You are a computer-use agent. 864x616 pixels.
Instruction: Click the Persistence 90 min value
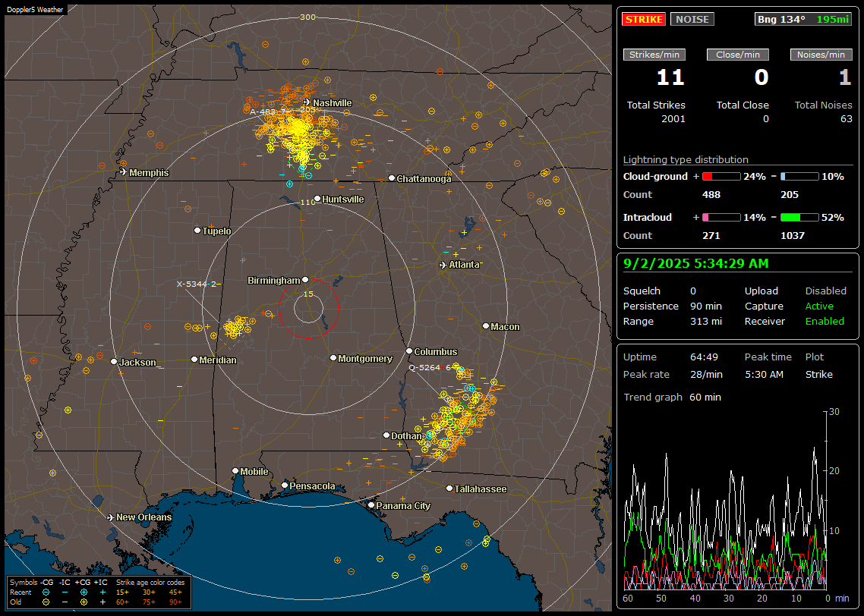[706, 306]
